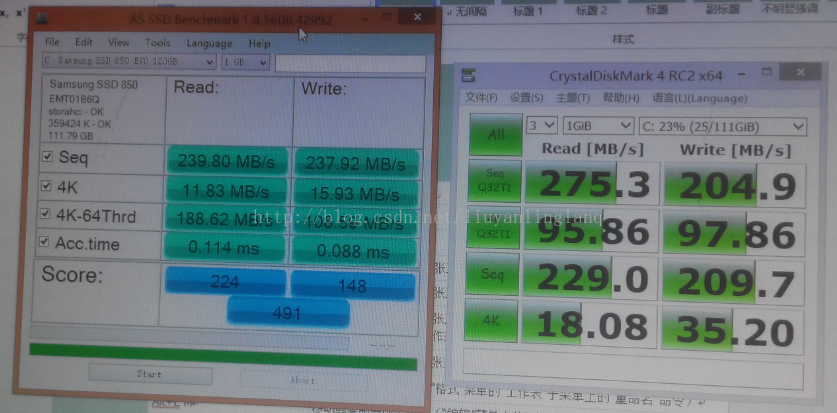Click the 237.92 MB/s Seq write result

click(x=356, y=163)
